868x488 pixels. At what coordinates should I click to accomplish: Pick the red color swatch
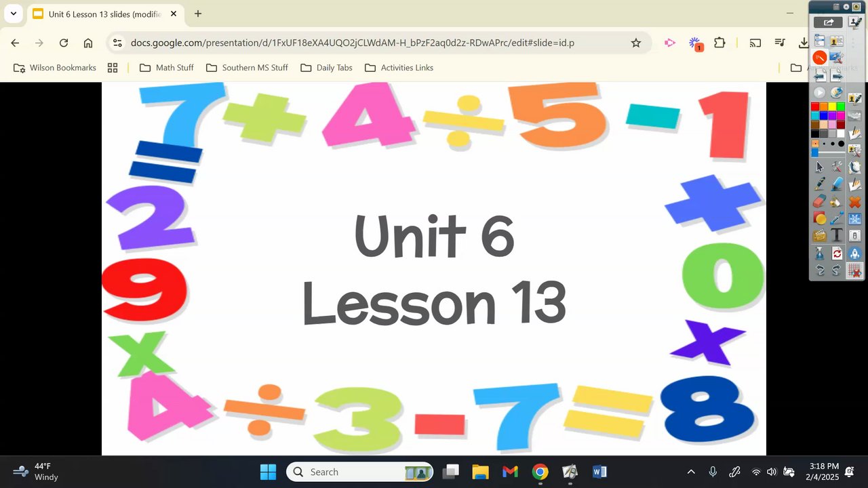tap(815, 106)
